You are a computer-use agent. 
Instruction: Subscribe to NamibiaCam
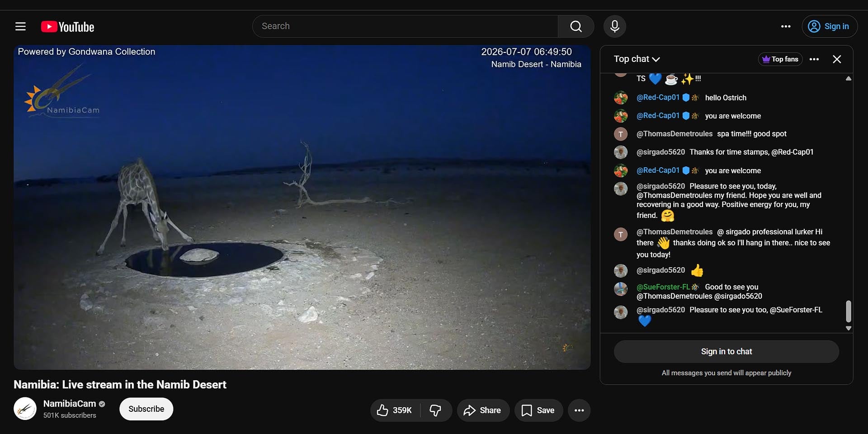(x=146, y=409)
